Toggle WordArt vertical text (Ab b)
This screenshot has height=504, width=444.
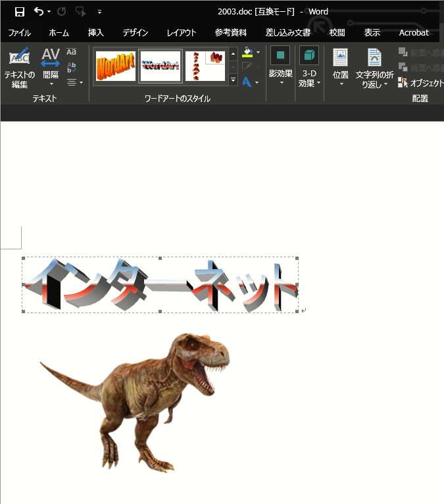point(71,67)
